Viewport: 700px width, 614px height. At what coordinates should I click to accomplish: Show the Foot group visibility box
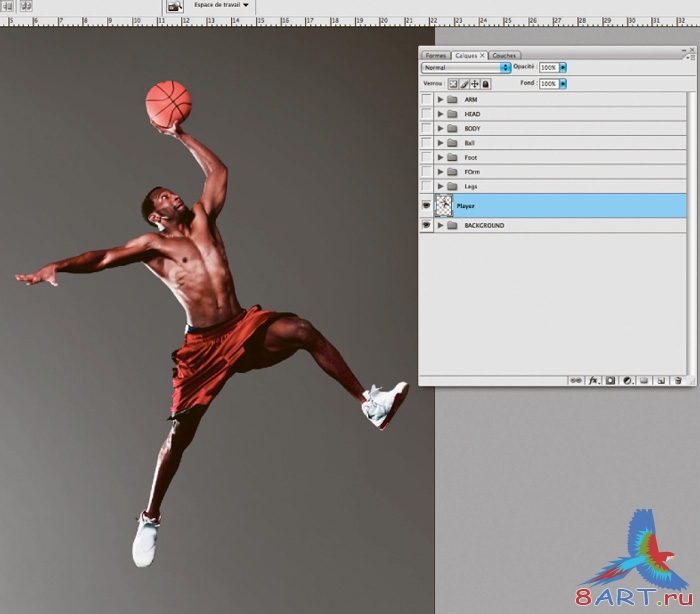(x=427, y=157)
